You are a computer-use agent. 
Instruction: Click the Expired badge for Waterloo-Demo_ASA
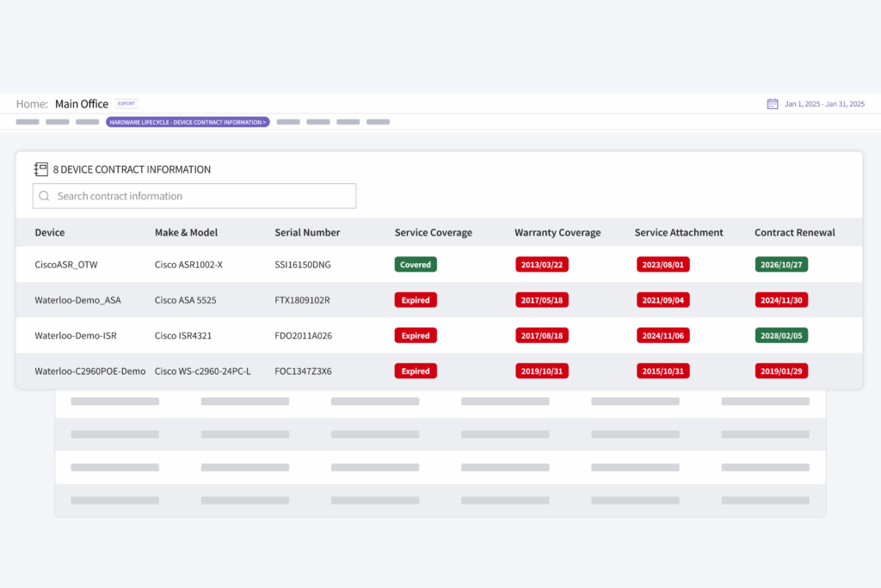click(416, 299)
